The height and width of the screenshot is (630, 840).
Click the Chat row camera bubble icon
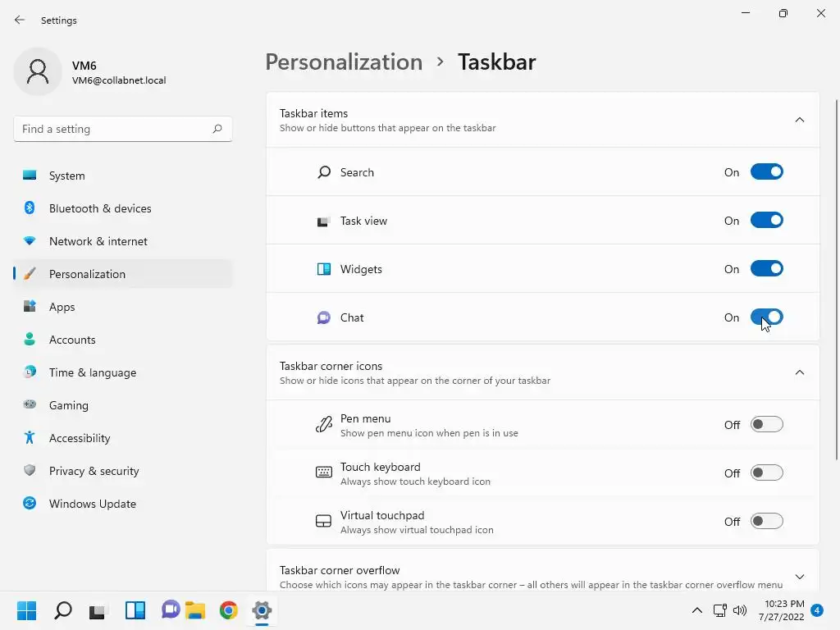323,317
